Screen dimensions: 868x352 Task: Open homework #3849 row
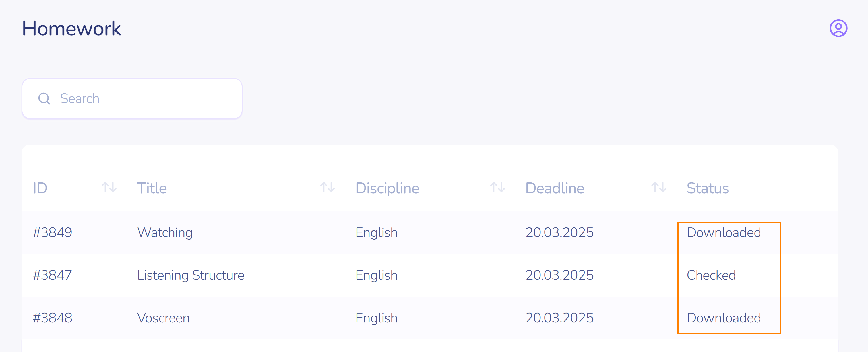53,232
